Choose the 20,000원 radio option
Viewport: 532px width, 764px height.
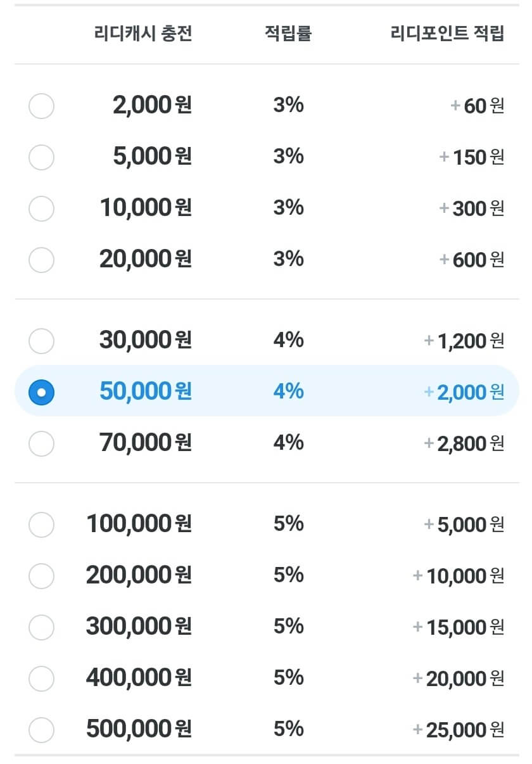(x=42, y=260)
